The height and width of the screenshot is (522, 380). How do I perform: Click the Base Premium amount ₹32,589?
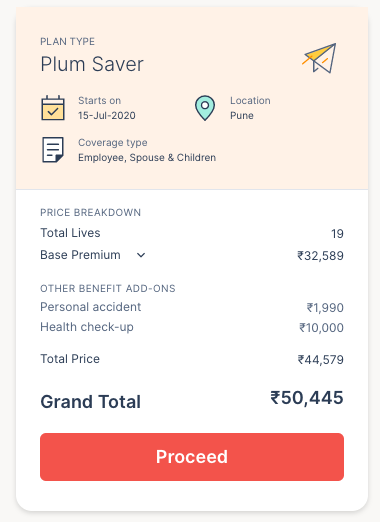coord(320,256)
